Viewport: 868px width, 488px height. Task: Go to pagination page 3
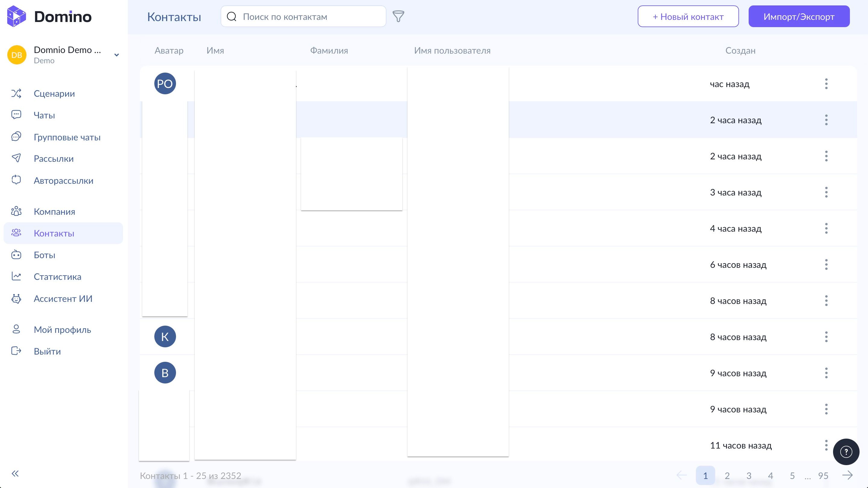[x=749, y=476]
